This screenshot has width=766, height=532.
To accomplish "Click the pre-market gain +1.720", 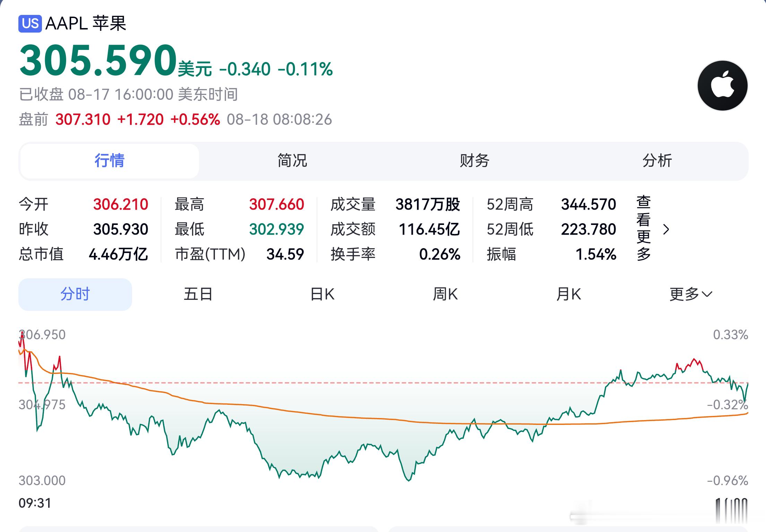I will [140, 120].
